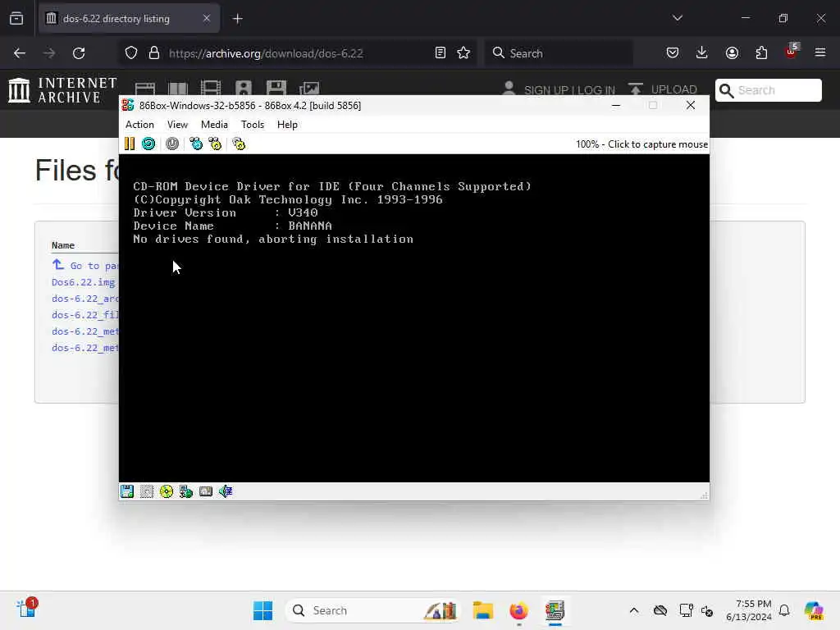840x630 pixels.
Task: Click the grey ACPI shutdown power icon
Action: [172, 144]
